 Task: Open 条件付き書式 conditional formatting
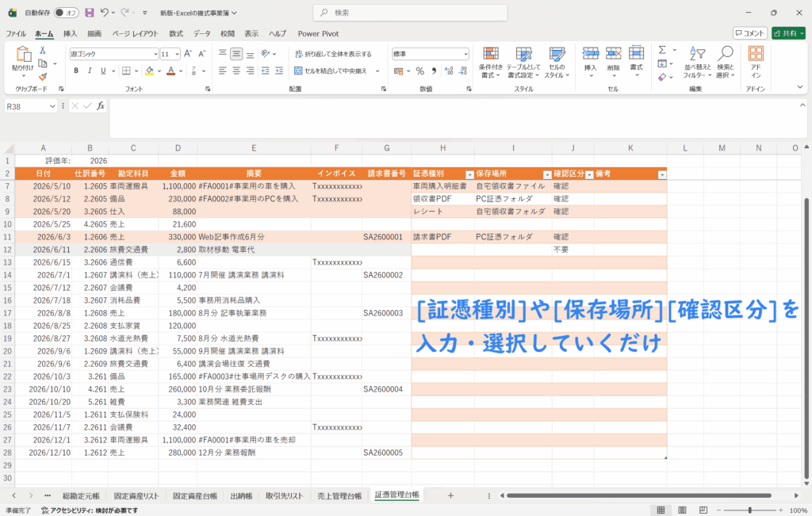click(x=490, y=61)
